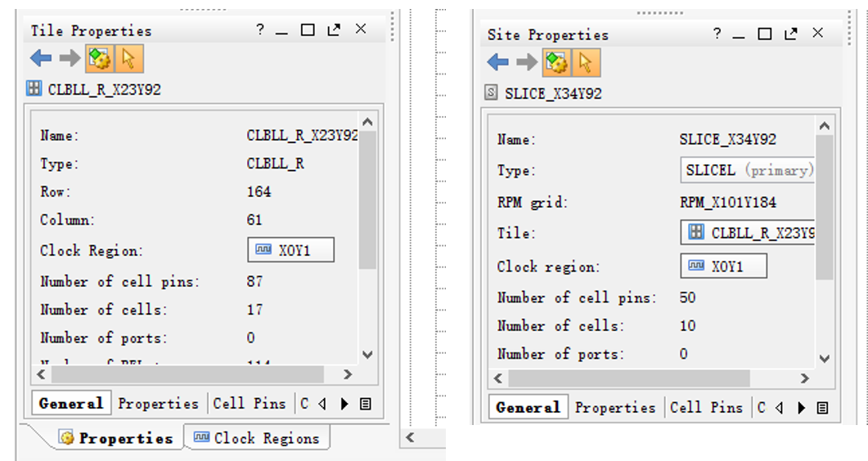868x461 pixels.
Task: Minimize the Tile Properties panel
Action: pyautogui.click(x=281, y=34)
